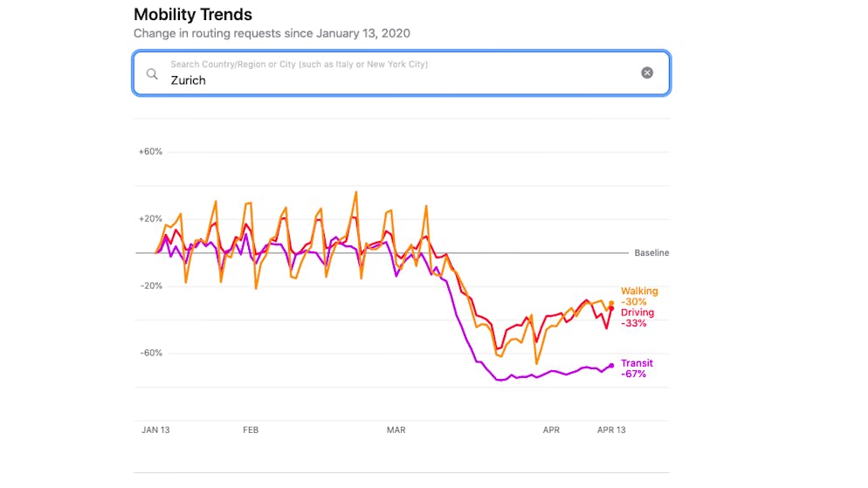
Task: Select the purple Transit legend label
Action: point(637,363)
